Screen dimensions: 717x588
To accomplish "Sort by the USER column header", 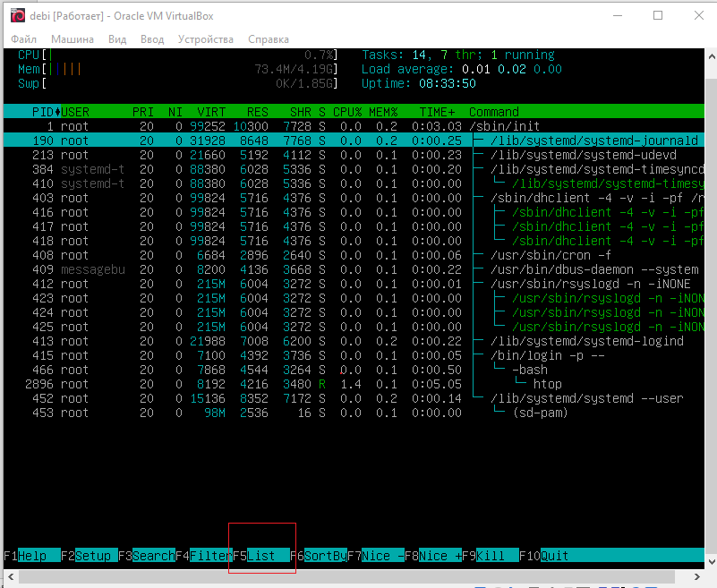I will [x=75, y=112].
